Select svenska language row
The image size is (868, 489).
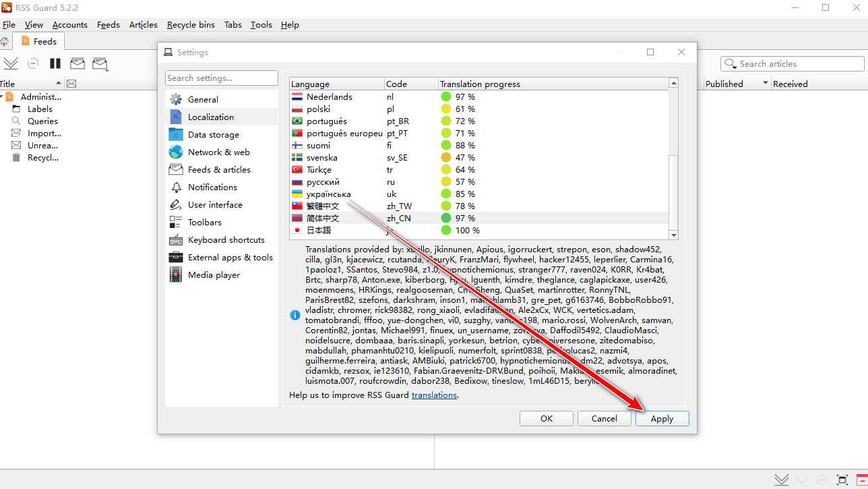coord(479,157)
